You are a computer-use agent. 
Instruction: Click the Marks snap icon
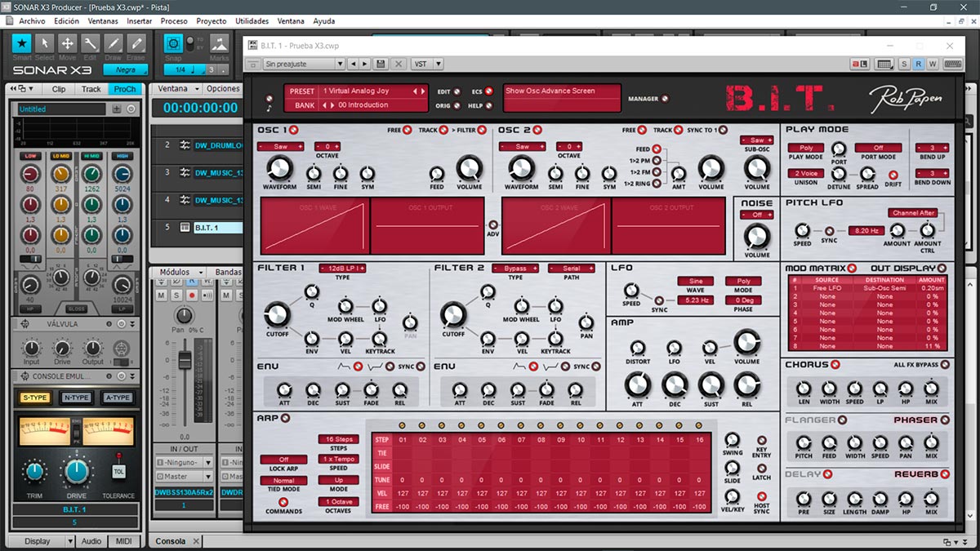click(219, 43)
